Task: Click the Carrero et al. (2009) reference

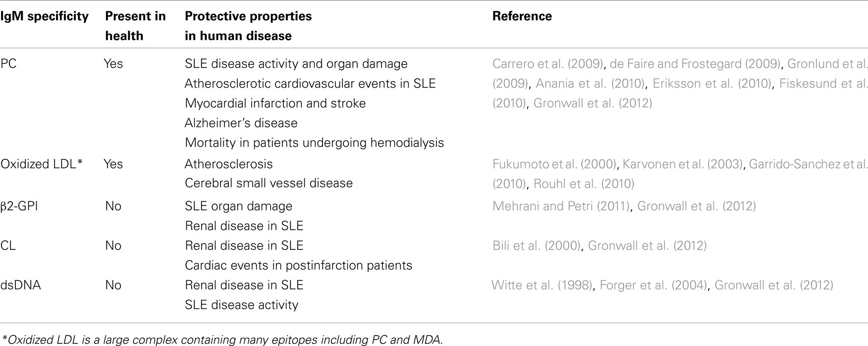Action: (547, 64)
